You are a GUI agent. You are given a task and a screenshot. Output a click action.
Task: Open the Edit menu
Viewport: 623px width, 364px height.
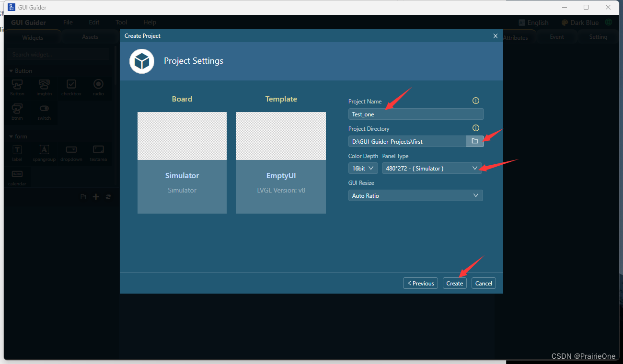(94, 23)
